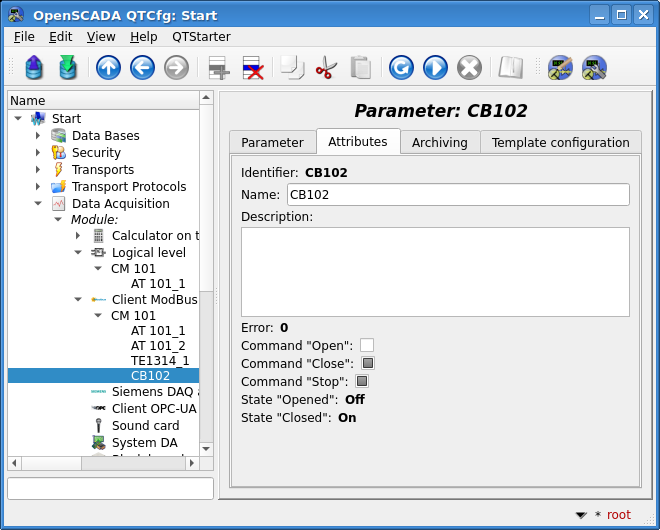Click the Load from database toolbar icon
Screen dimensions: 660x530
(34, 67)
